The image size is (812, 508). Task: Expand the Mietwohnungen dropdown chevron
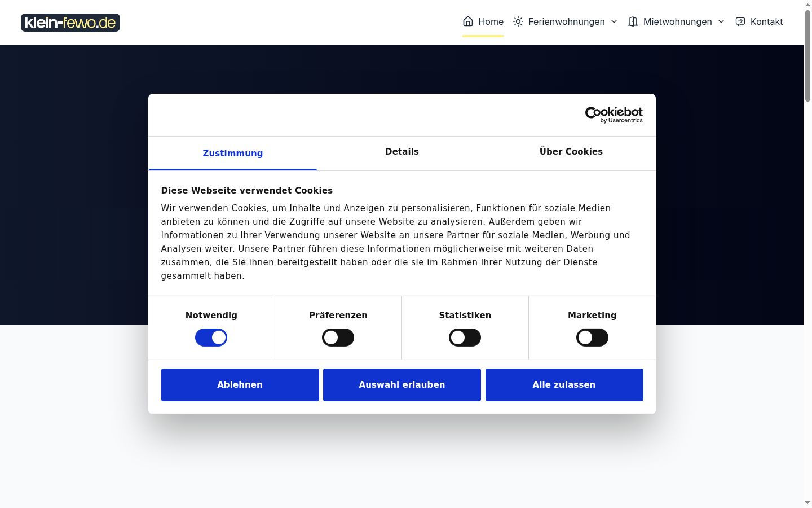721,21
